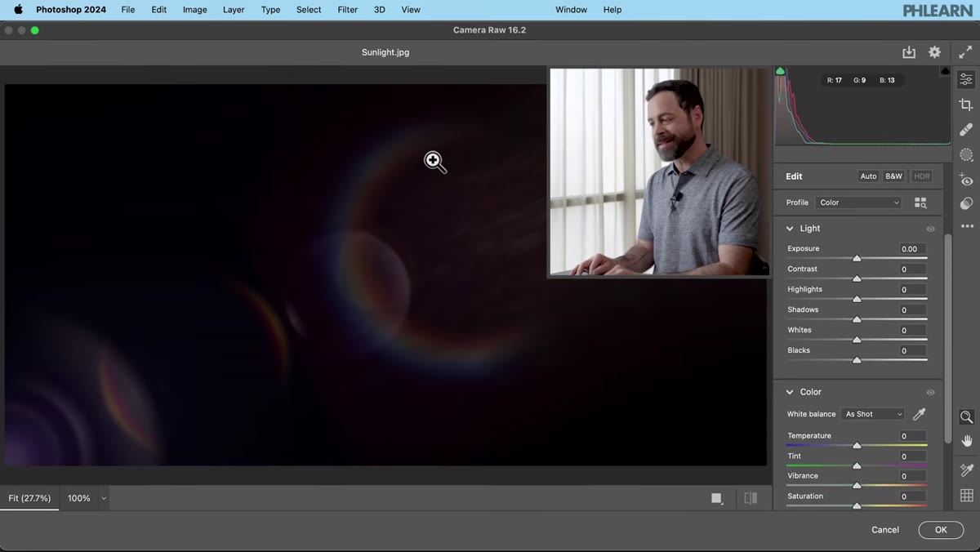This screenshot has height=552, width=980.
Task: Set zoom to 100%
Action: [79, 498]
